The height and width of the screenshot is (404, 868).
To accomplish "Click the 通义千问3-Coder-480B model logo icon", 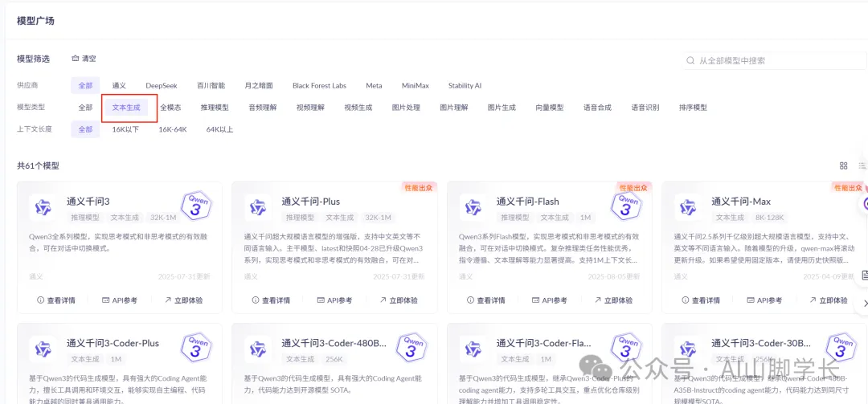I will [x=258, y=349].
